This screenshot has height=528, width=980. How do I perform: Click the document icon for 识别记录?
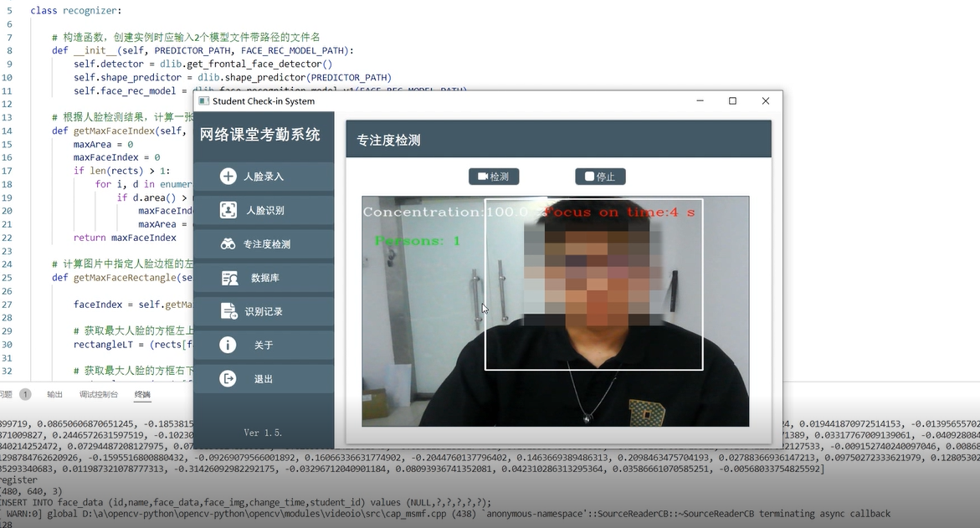(228, 311)
